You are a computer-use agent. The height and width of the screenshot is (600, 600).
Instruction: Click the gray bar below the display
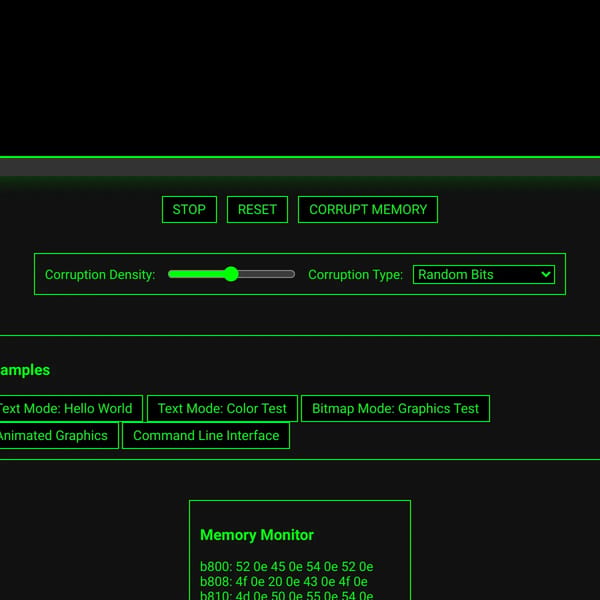pos(300,167)
